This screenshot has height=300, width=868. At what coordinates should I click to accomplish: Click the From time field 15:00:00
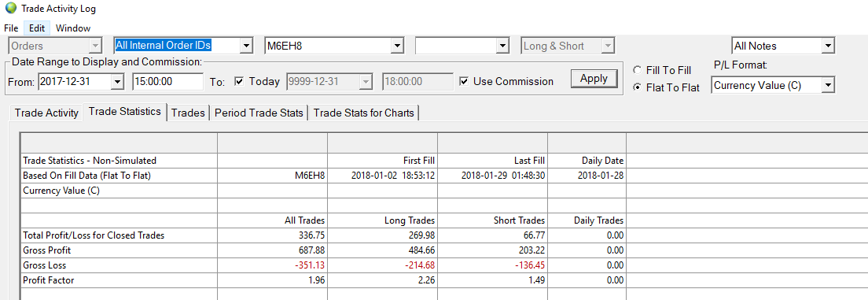167,82
